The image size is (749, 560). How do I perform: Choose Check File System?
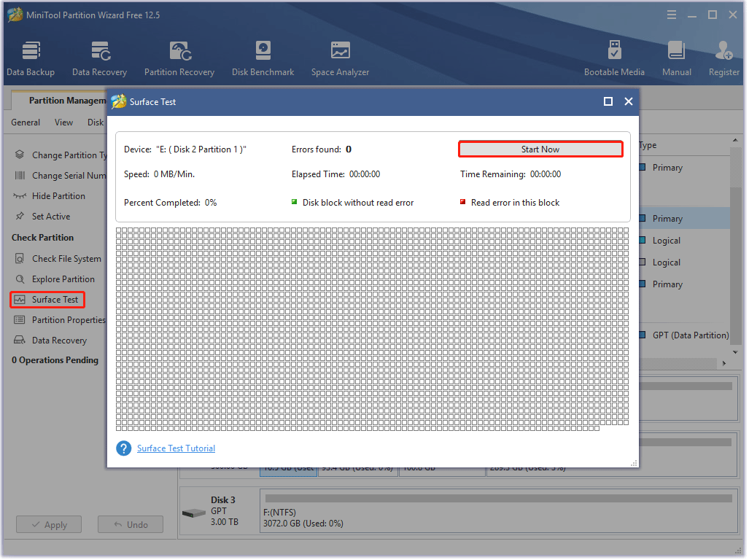(67, 260)
